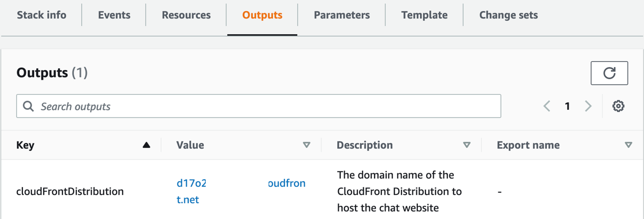
Task: Select page 1 in pagination
Action: 567,106
